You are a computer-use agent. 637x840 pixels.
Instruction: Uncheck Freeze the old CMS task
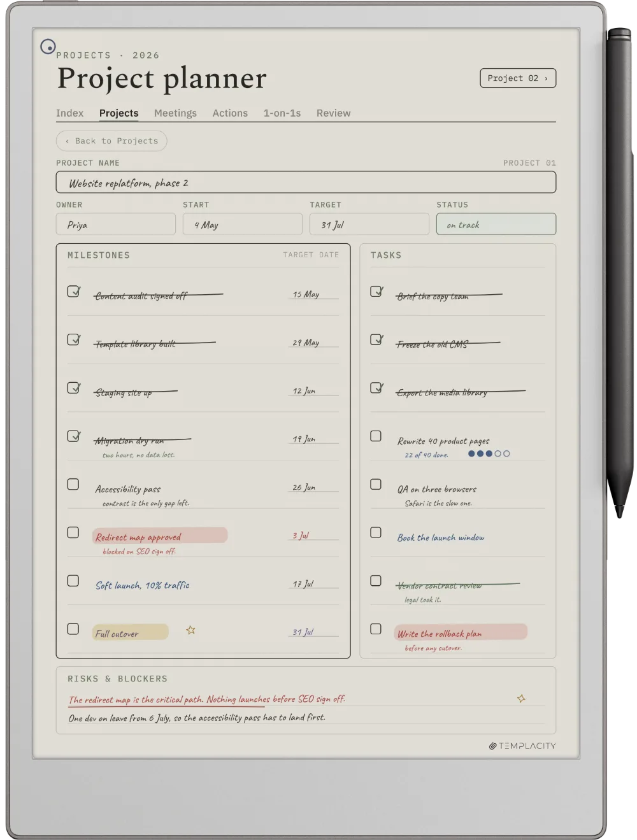376,339
